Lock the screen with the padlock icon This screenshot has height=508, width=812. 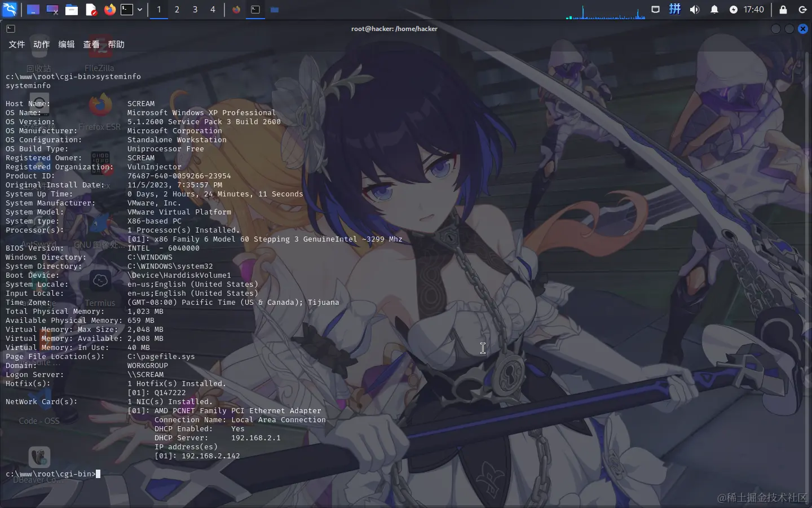tap(783, 10)
